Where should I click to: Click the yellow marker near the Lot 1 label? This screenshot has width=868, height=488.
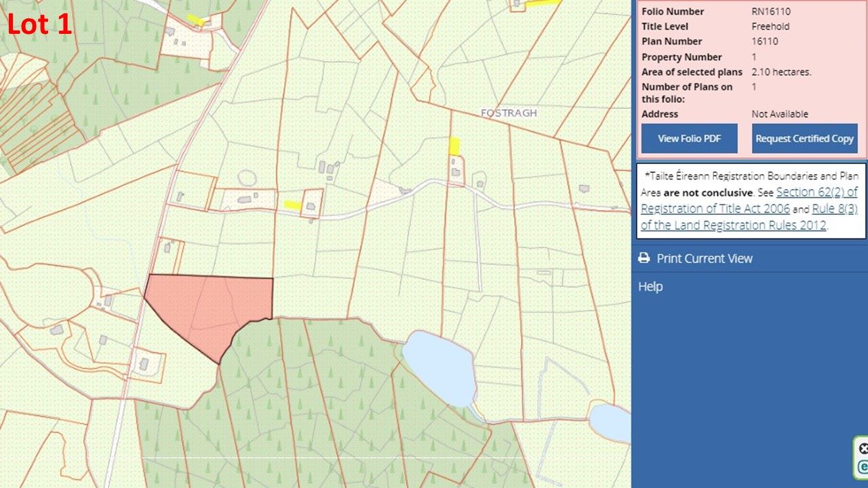(196, 20)
